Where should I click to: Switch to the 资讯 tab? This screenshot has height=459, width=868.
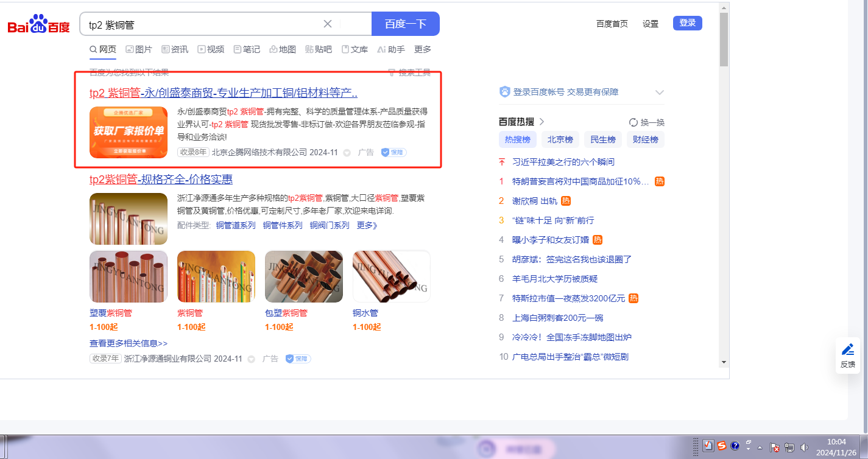click(x=175, y=49)
